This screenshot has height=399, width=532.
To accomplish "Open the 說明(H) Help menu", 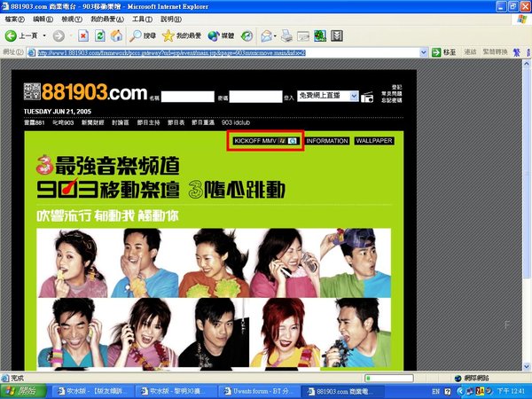I will click(171, 20).
